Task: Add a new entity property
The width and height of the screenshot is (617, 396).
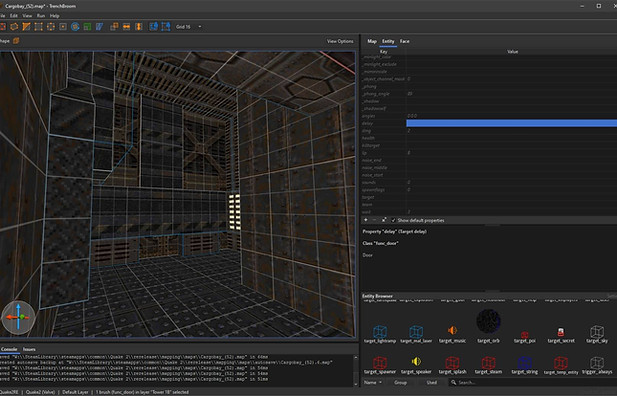Action: pyautogui.click(x=366, y=220)
